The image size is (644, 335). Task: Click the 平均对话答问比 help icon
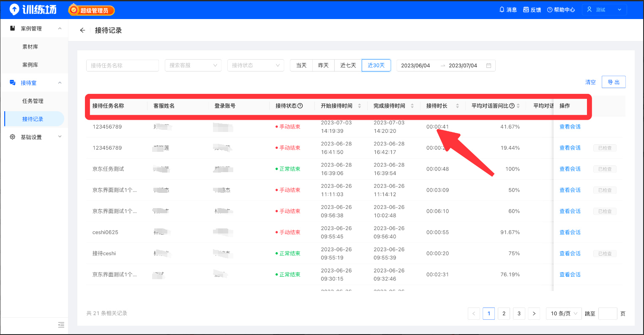coord(512,106)
